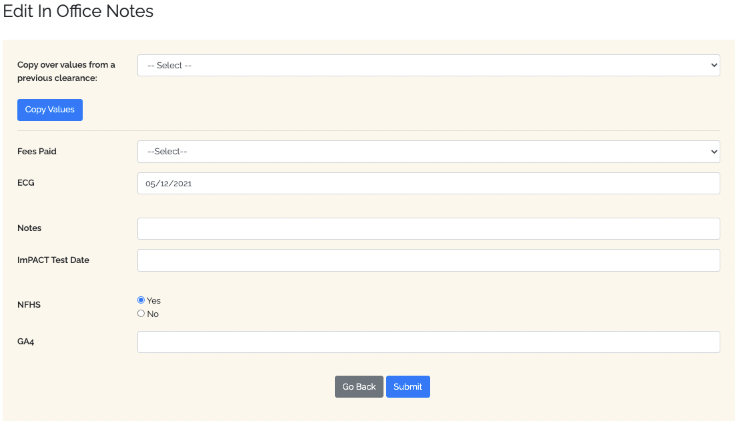Select Yes for NFHS
The image size is (743, 427).
coord(141,300)
